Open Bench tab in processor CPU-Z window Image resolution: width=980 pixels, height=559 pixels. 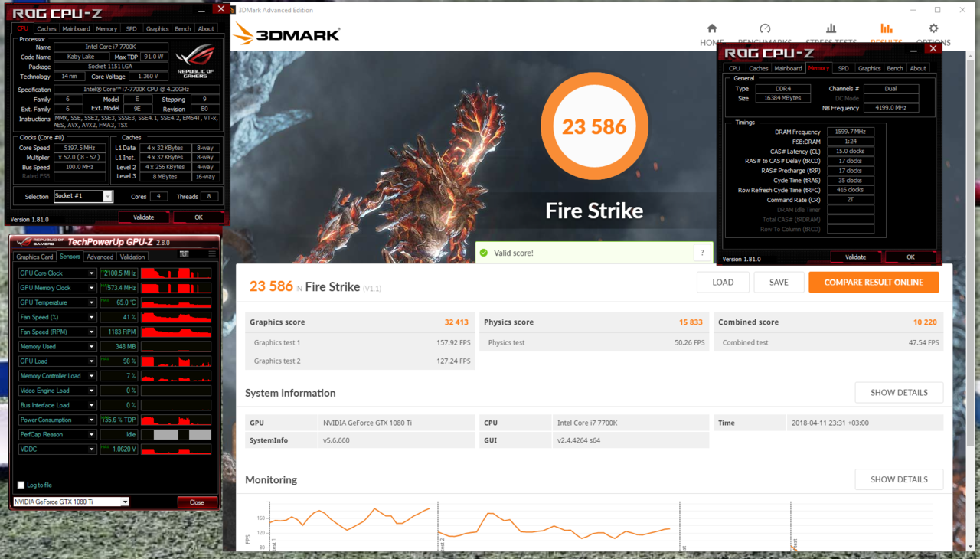tap(183, 28)
